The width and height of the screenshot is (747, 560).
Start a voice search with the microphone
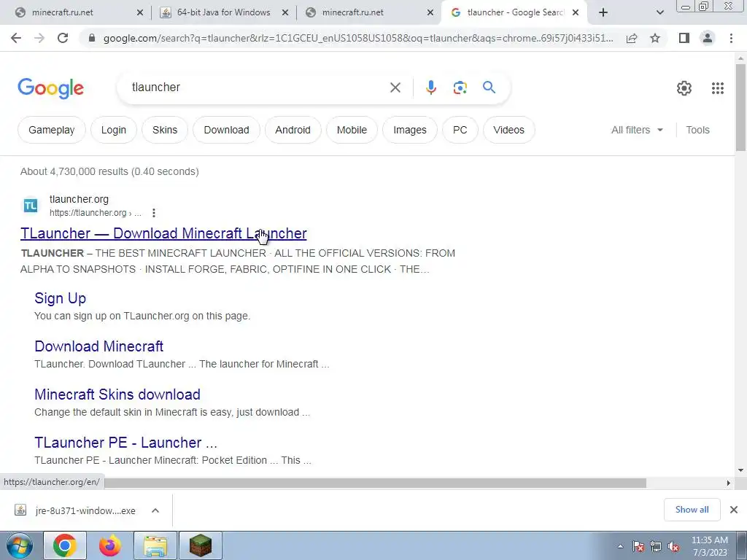[x=430, y=87]
